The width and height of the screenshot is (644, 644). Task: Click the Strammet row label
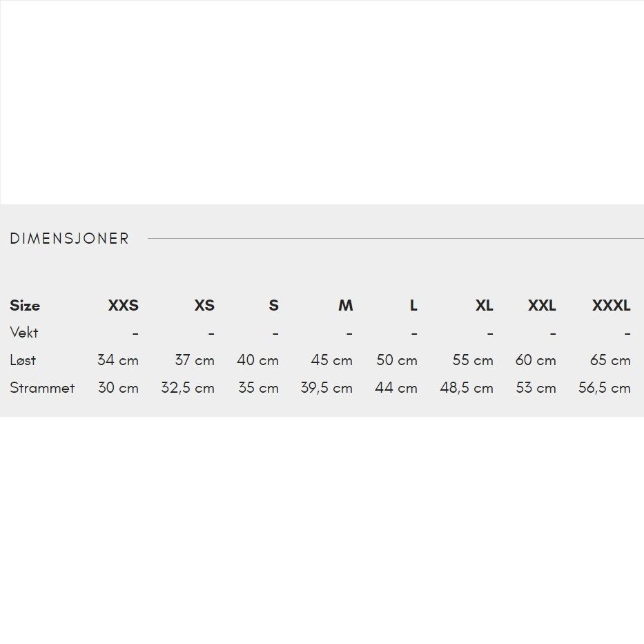42,388
